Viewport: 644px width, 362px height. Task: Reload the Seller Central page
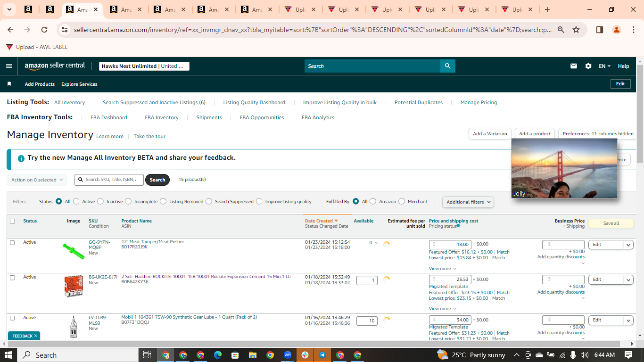[44, 30]
